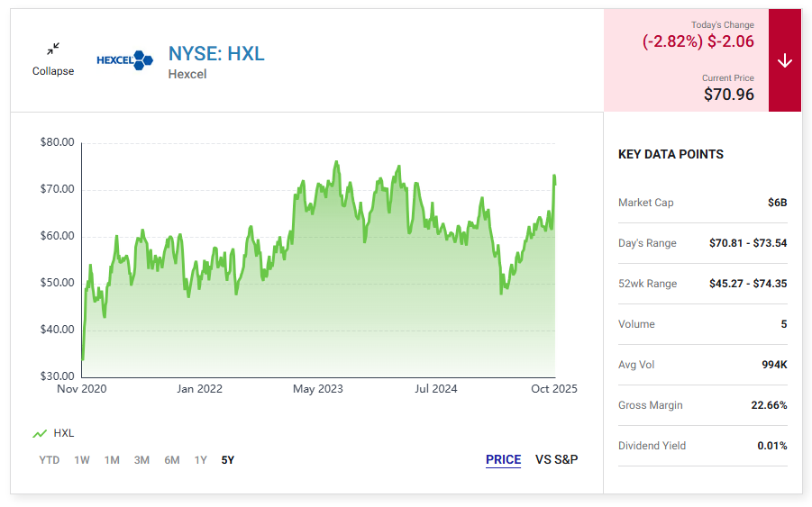Select the 6M time range
Image resolution: width=812 pixels, height=507 pixels.
click(x=172, y=460)
